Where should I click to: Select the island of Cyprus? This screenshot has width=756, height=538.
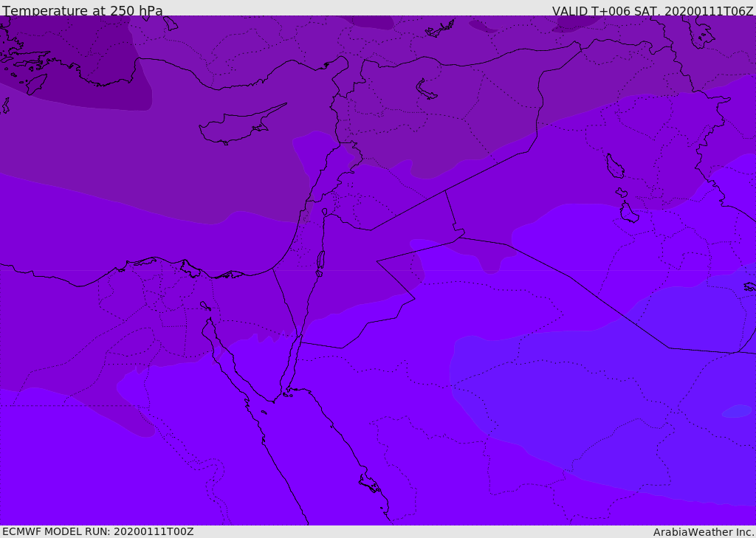pos(235,127)
